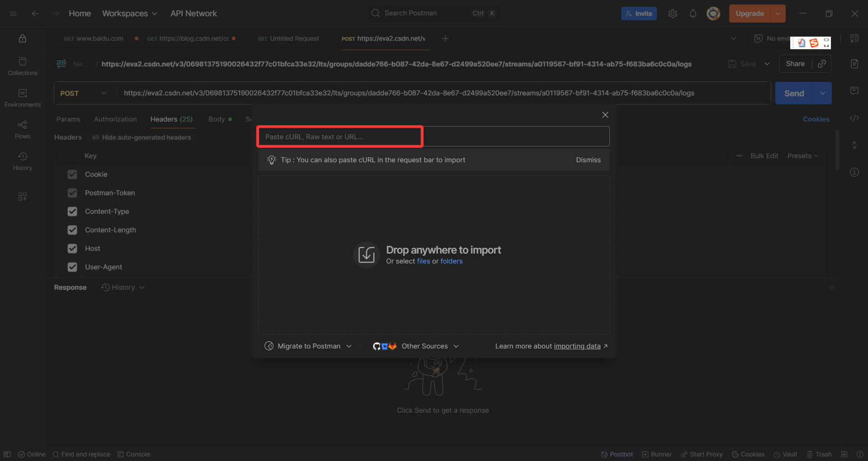This screenshot has height=461, width=868.
Task: Dismiss the cURL tip
Action: [x=588, y=160]
